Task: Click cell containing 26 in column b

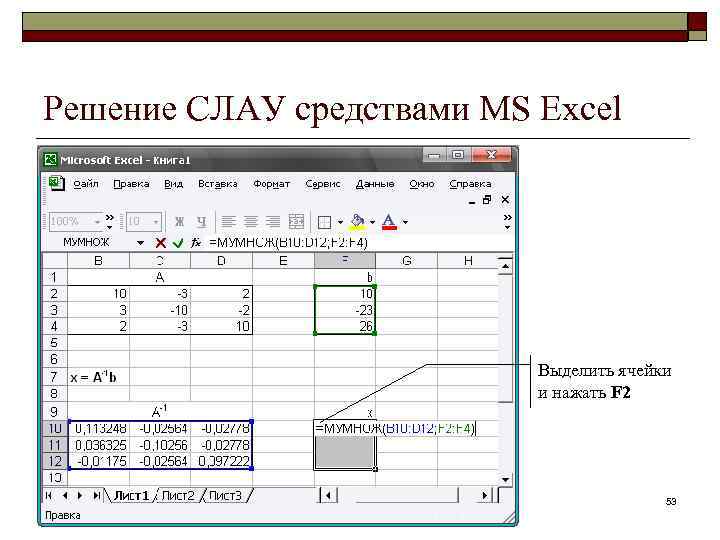Action: coord(345,326)
